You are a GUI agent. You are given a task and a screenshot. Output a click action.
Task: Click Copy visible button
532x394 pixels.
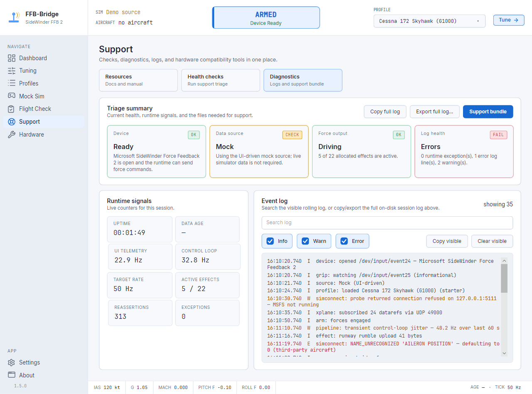pyautogui.click(x=447, y=241)
